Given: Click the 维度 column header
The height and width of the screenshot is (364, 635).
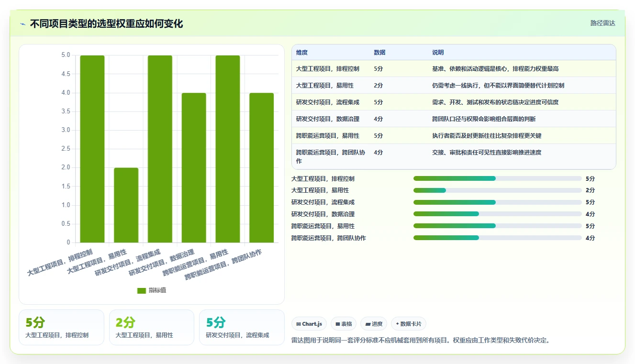Looking at the screenshot, I should click(x=302, y=53).
